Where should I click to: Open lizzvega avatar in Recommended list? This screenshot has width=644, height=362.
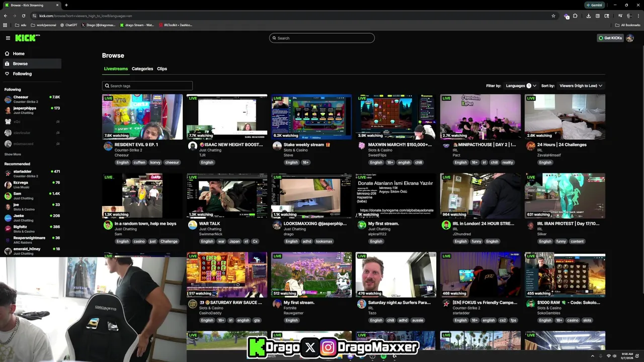8,185
